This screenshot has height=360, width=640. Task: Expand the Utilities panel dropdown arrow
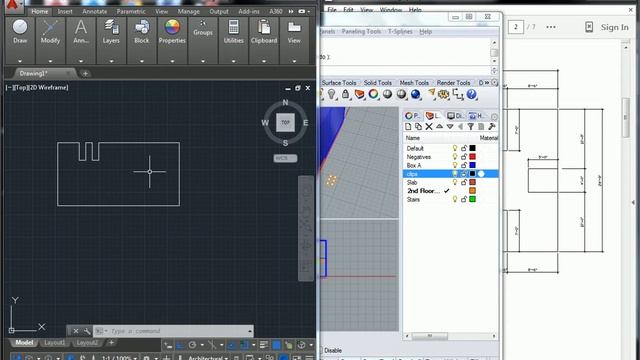coord(233,61)
